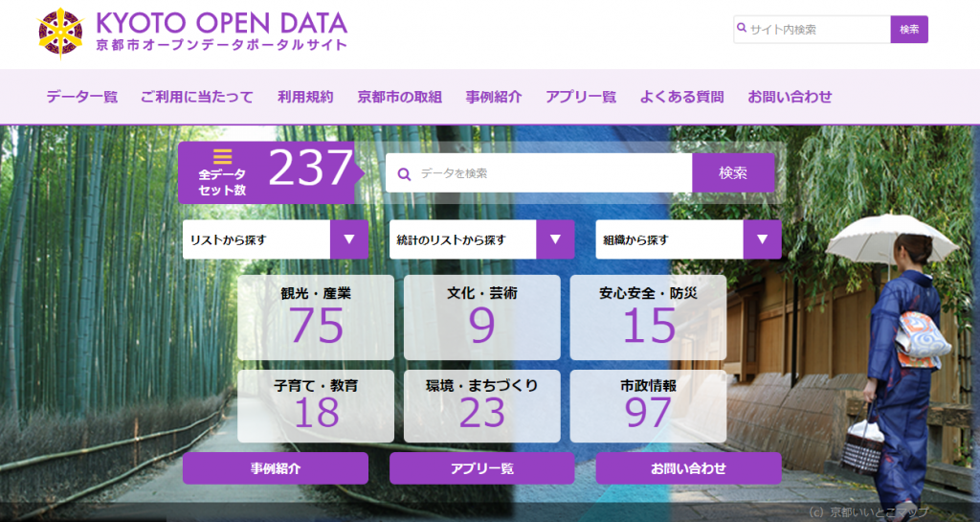Open the 市政情報 97 category card

click(648, 406)
